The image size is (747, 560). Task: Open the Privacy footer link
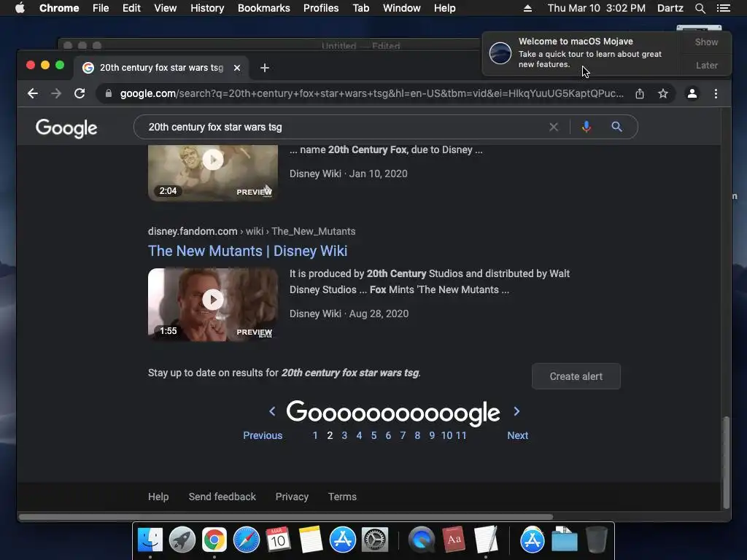292,497
